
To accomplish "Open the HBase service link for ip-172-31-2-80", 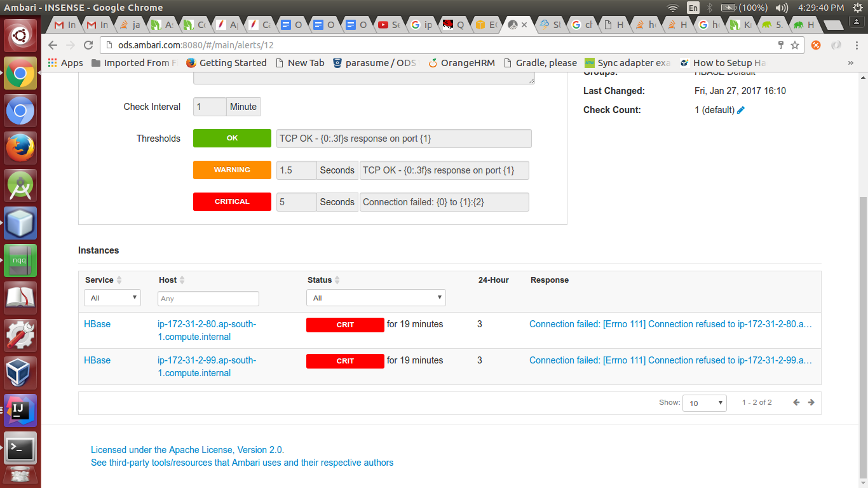I will click(97, 324).
